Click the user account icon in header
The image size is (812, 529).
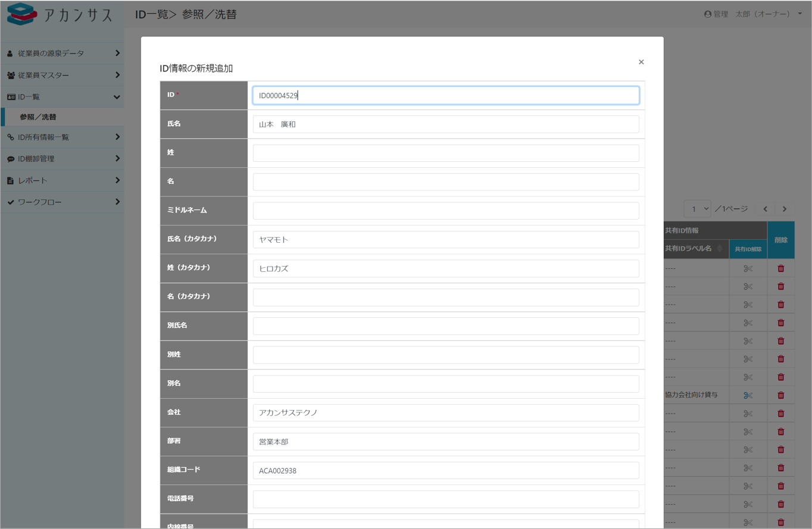[x=708, y=14]
